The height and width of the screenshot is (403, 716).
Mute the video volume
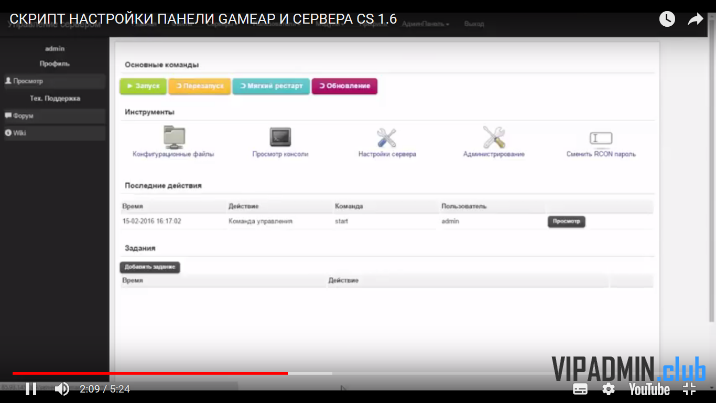click(x=62, y=389)
